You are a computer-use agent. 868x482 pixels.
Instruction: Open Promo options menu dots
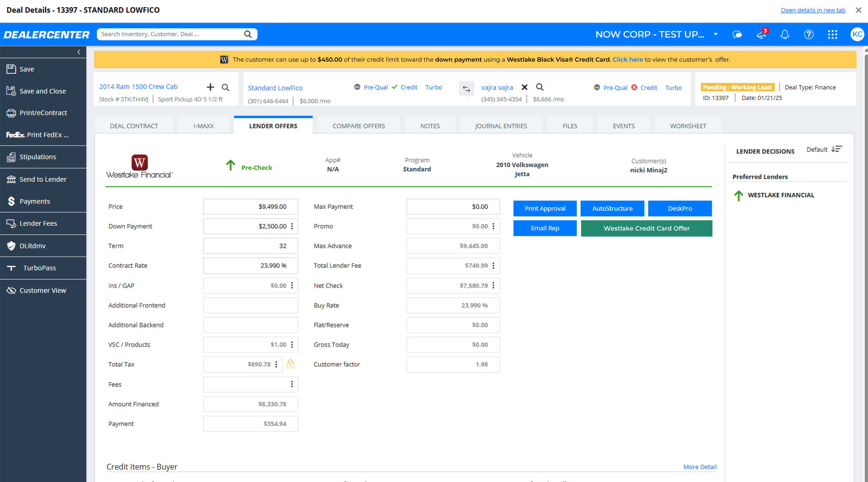493,226
